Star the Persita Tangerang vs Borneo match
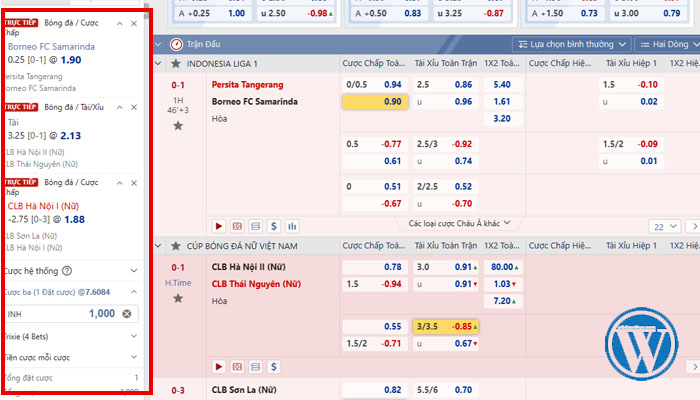 pos(178,126)
